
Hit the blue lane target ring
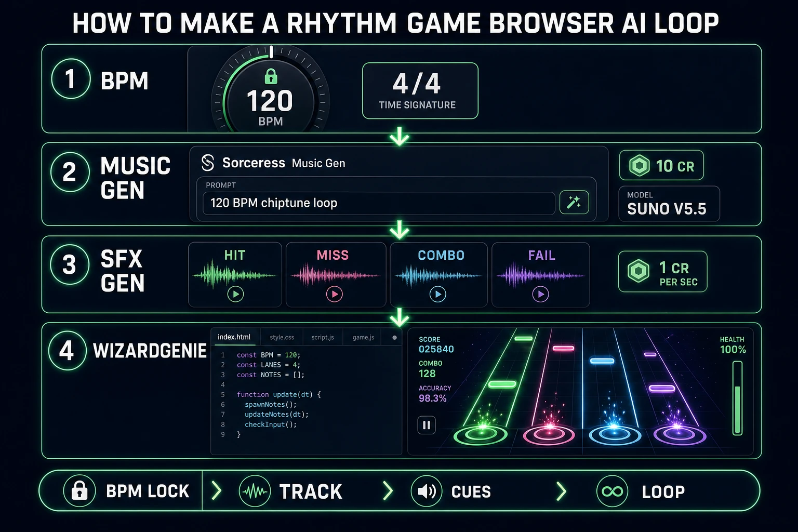(x=615, y=434)
